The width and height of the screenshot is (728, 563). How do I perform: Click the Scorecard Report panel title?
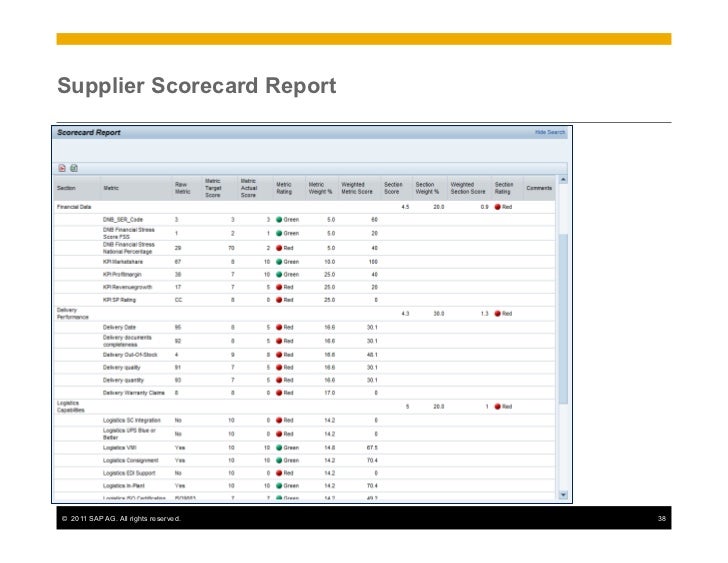[89, 133]
